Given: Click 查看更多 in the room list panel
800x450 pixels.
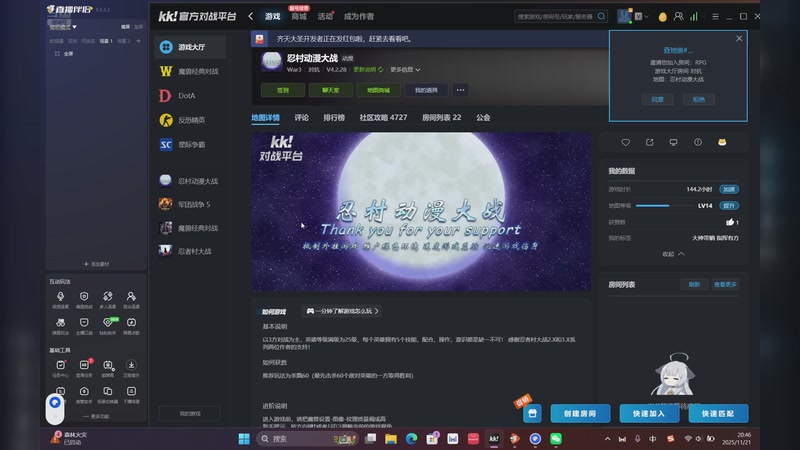Looking at the screenshot, I should pos(725,285).
